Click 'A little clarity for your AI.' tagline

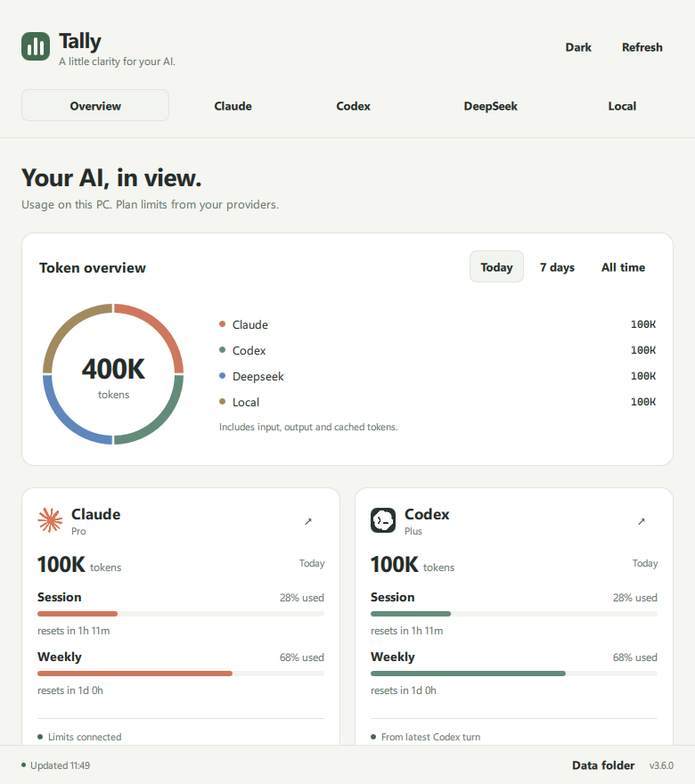point(117,61)
